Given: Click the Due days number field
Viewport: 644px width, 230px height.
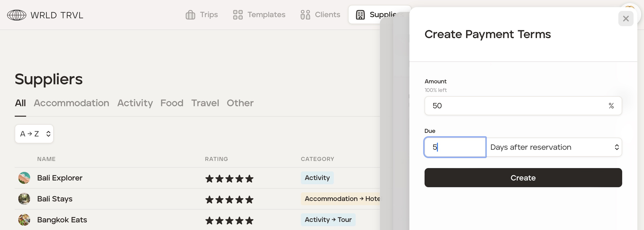Looking at the screenshot, I should (455, 147).
